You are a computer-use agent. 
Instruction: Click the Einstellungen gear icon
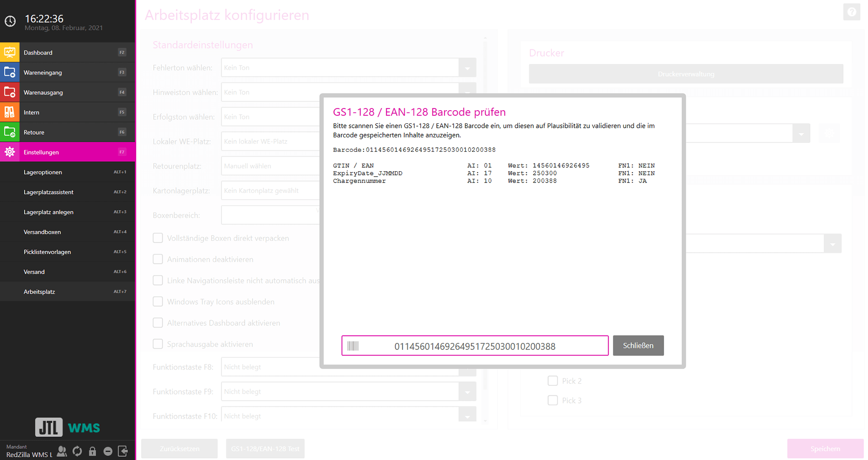point(9,152)
